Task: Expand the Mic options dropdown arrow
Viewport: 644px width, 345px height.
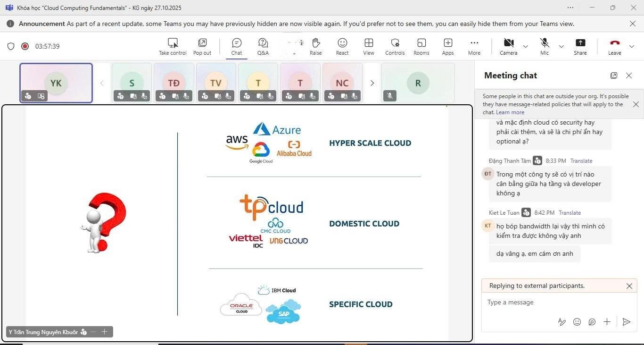Action: tap(561, 46)
